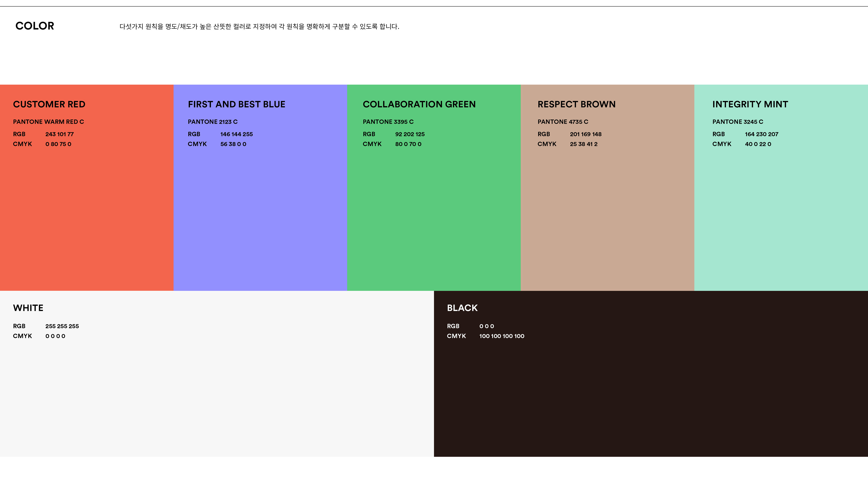The width and height of the screenshot is (868, 477).
Task: Click the COLLABORATION GREEN title
Action: pos(419,104)
